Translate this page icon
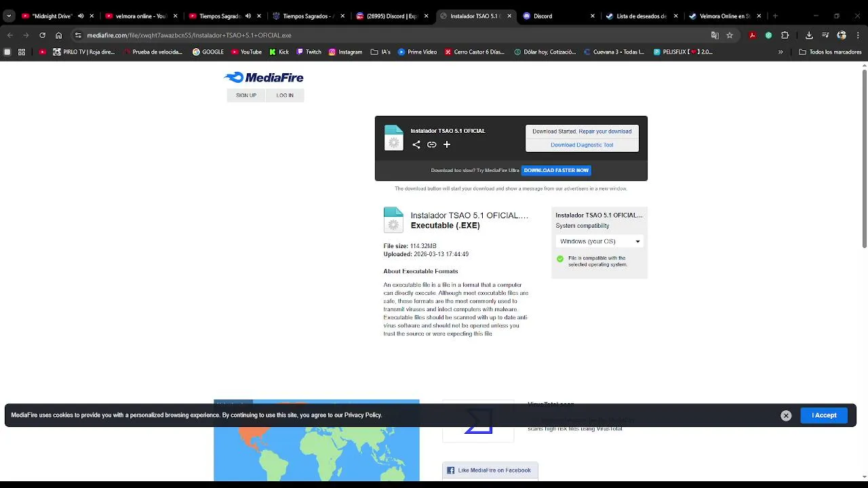Viewport: 868px width, 488px height. click(715, 35)
